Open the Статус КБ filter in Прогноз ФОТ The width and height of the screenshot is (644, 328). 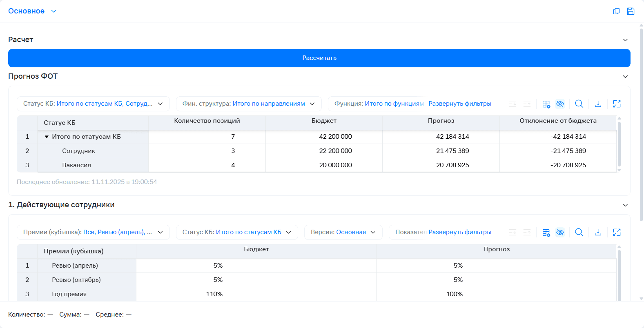(93, 104)
